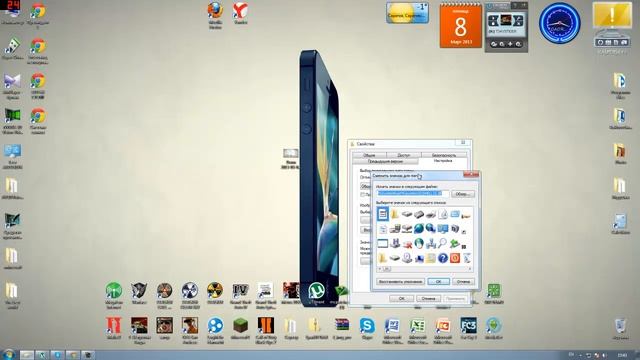
Task: Click the right arrow of the icon list scrollbar
Action: (470, 269)
